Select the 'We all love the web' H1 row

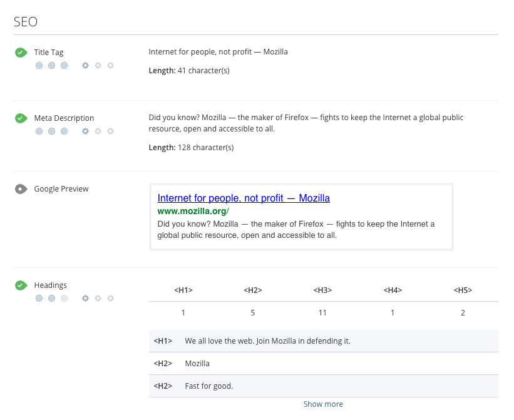pos(324,341)
